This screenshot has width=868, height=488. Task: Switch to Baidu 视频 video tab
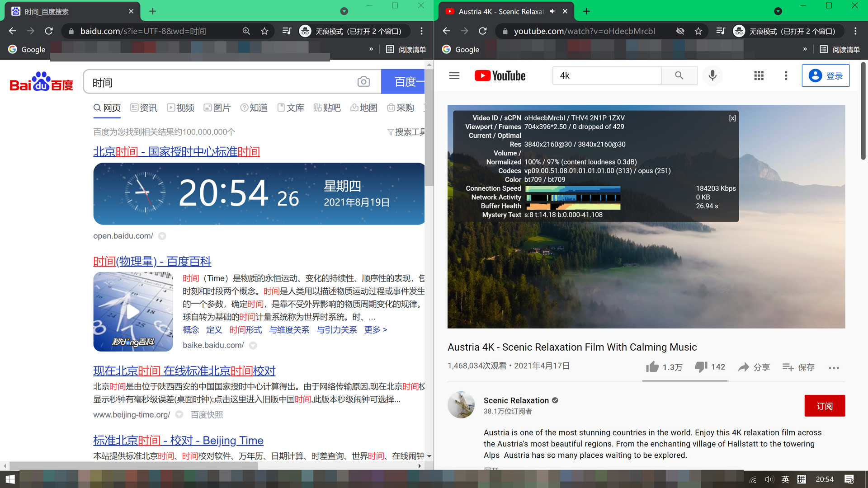point(180,108)
